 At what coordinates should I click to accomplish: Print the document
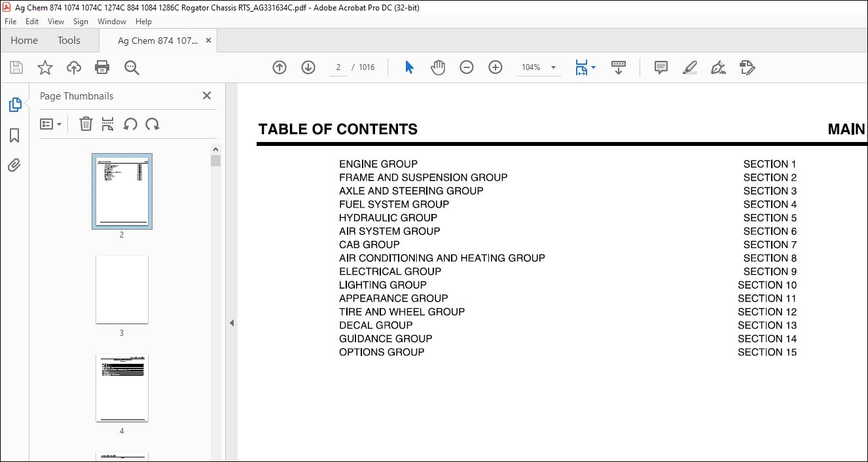[102, 67]
